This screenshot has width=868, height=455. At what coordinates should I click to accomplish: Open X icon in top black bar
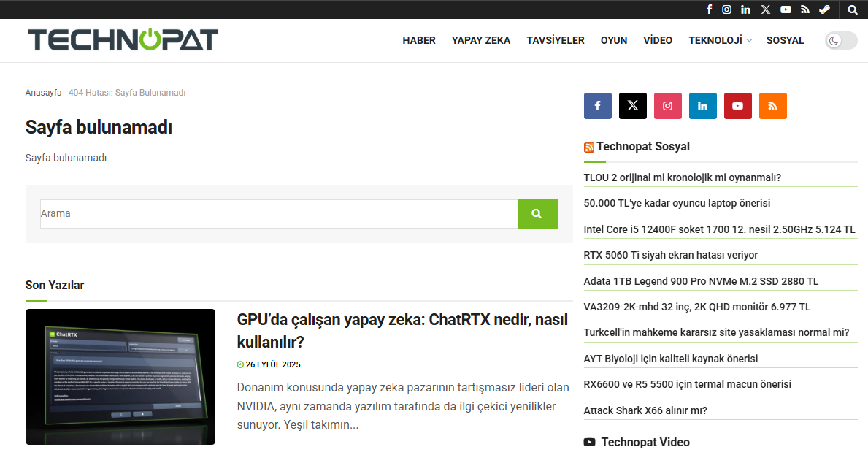pyautogui.click(x=766, y=9)
